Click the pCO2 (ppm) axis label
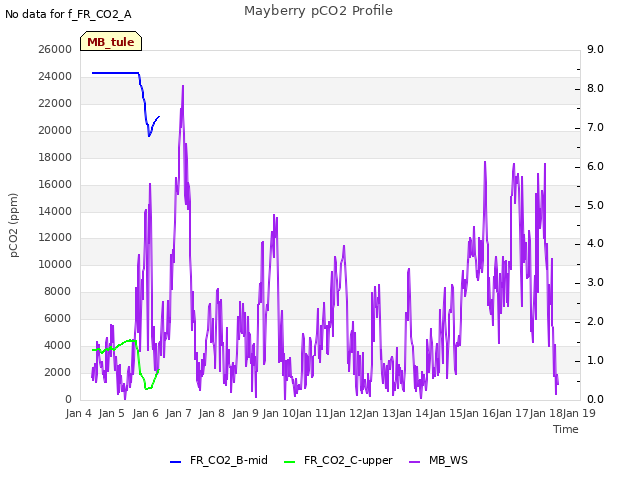The image size is (640, 480). coord(13,225)
